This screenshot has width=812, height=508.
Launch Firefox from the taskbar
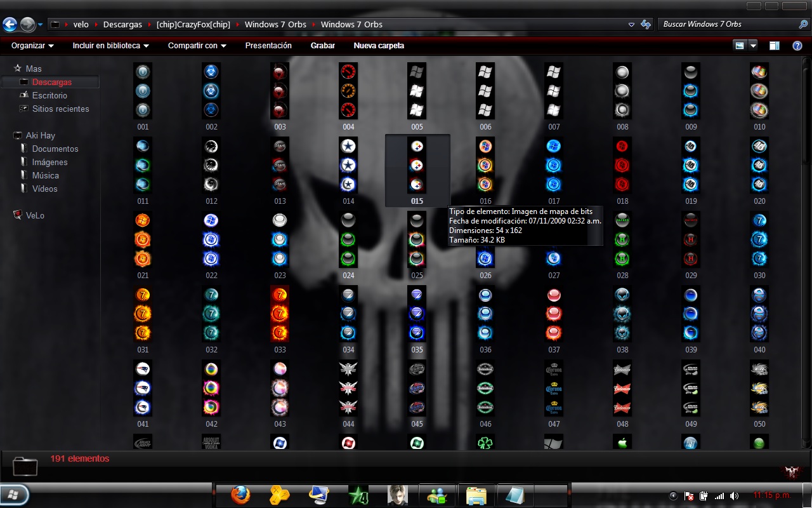tap(240, 495)
